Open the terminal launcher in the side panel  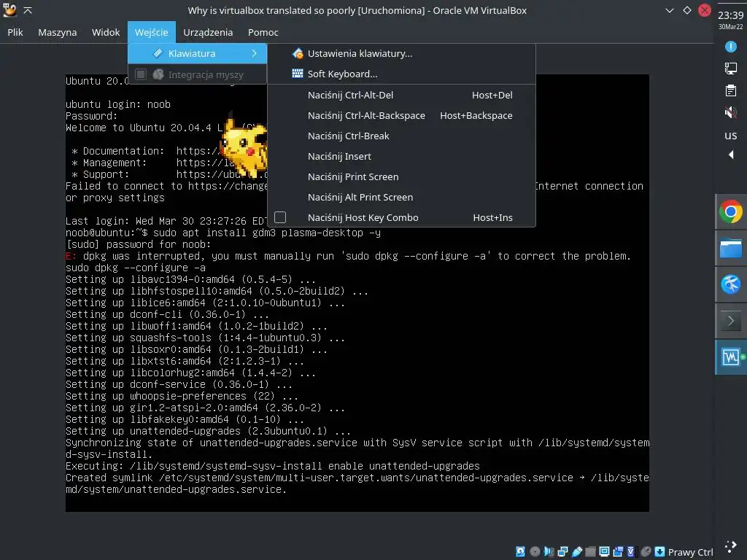click(x=731, y=321)
